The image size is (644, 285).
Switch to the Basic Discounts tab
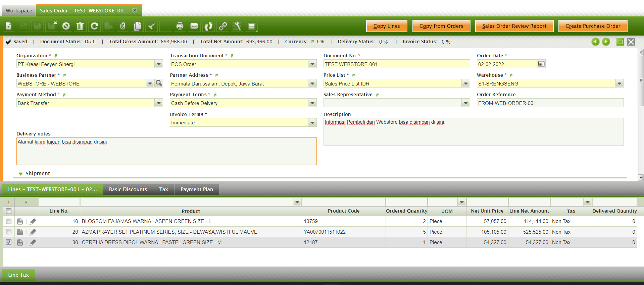pyautogui.click(x=128, y=189)
